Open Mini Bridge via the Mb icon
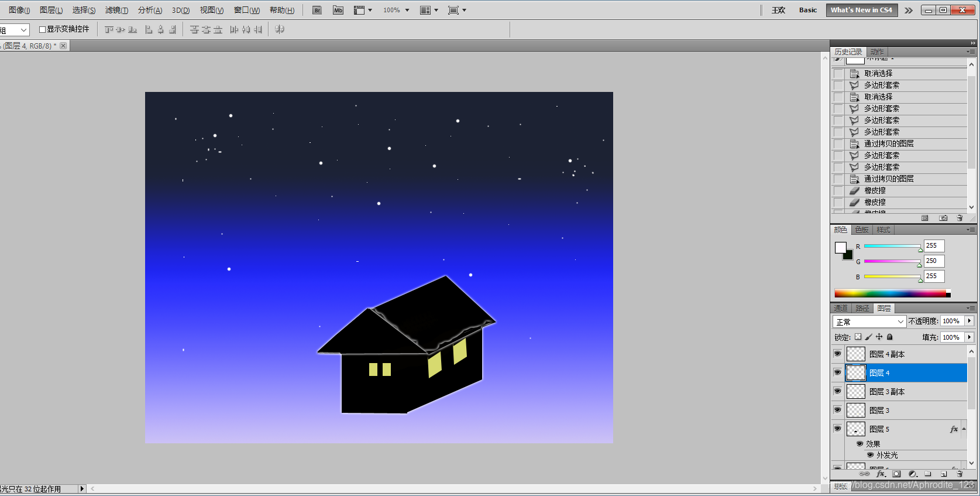The width and height of the screenshot is (980, 496). coord(338,10)
